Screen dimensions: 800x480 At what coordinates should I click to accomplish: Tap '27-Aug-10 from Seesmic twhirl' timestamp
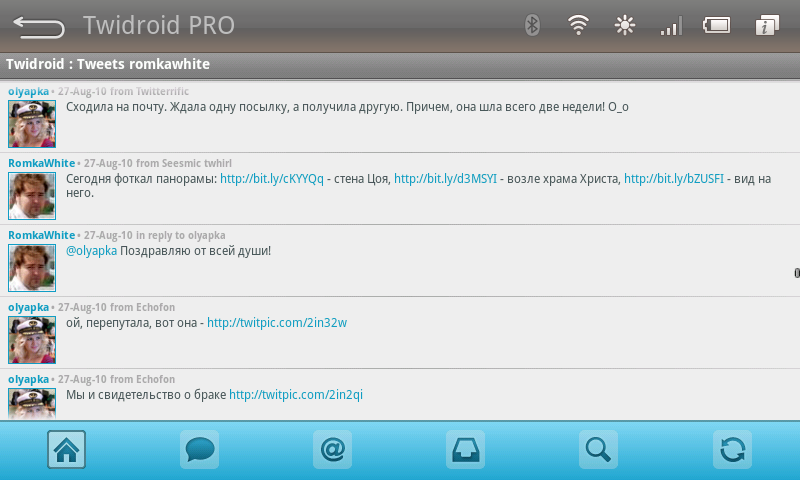158,163
